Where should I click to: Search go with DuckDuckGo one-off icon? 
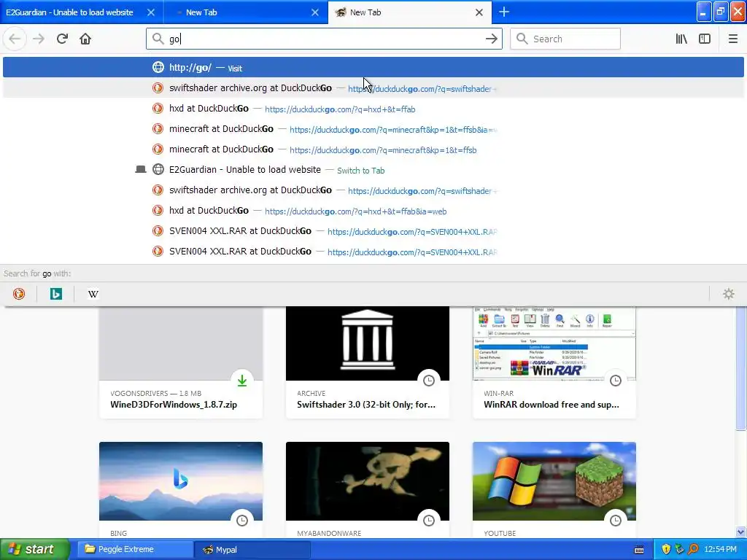[x=19, y=294]
